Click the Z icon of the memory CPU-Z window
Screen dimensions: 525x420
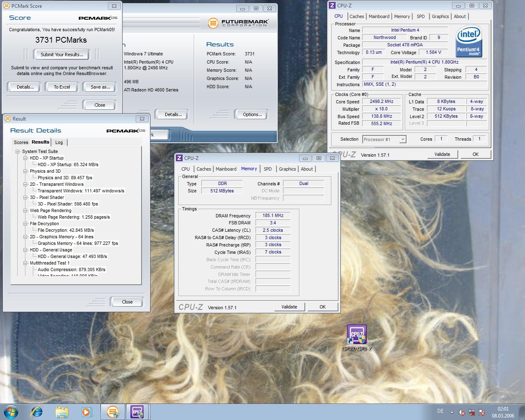tap(179, 158)
